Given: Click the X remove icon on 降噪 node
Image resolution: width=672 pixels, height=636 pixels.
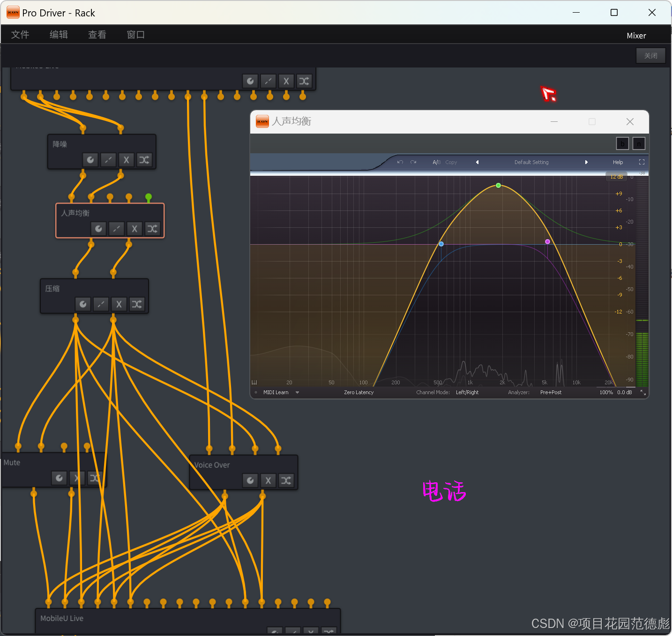Looking at the screenshot, I should [x=126, y=160].
